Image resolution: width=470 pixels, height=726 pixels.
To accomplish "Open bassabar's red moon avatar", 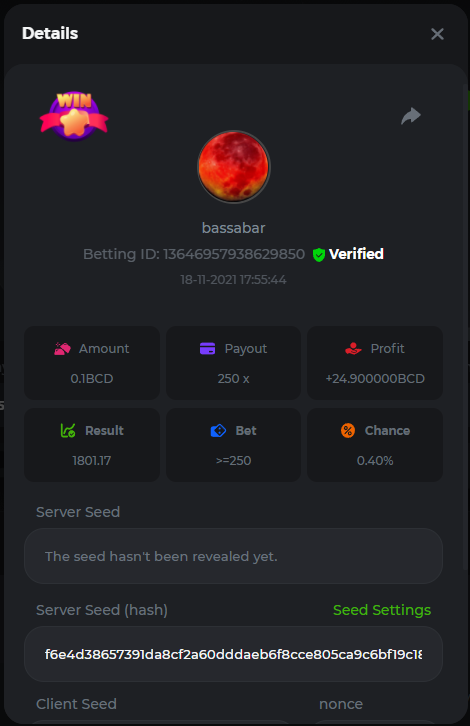I will coord(233,167).
